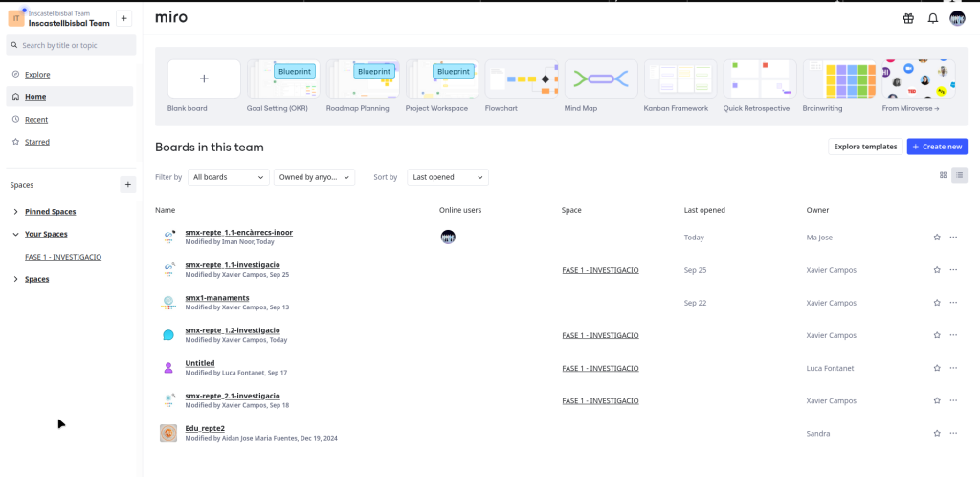Click the Explore templates button

865,147
